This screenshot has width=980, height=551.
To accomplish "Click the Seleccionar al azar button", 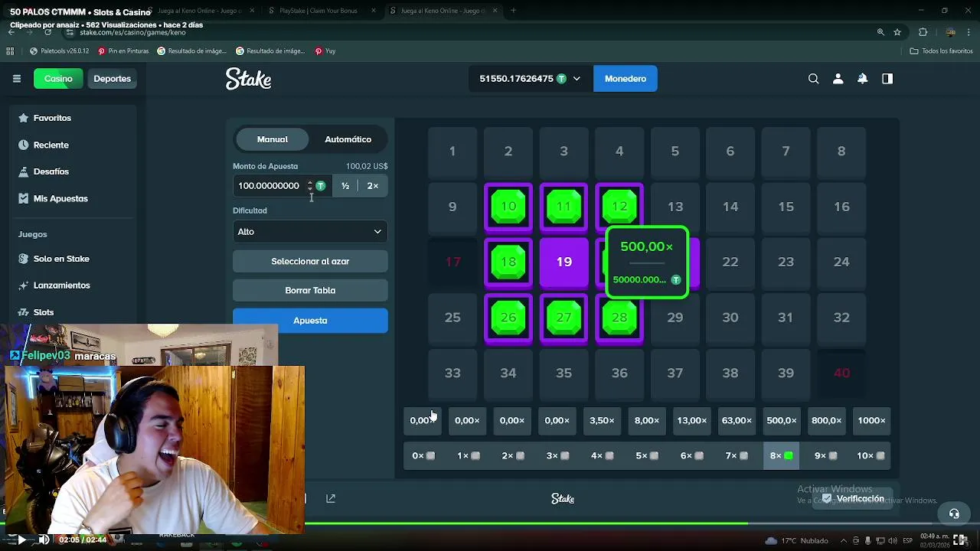I will click(x=310, y=262).
